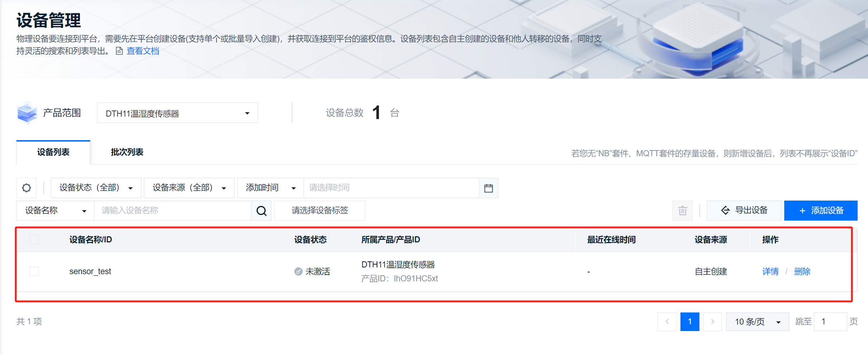Expand the 设备来源 (全部) filter
Viewport: 868px width, 355px height.
[189, 188]
